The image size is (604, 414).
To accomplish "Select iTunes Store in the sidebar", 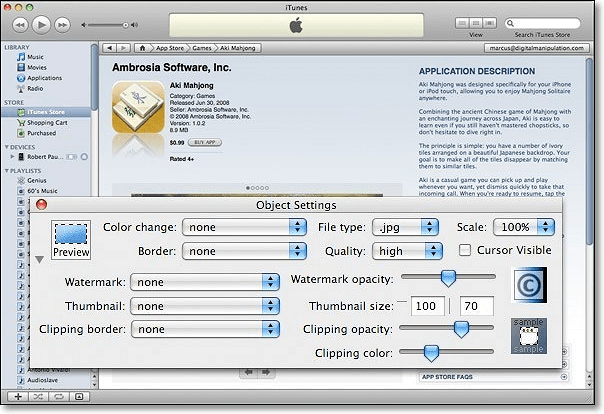I will pos(47,112).
